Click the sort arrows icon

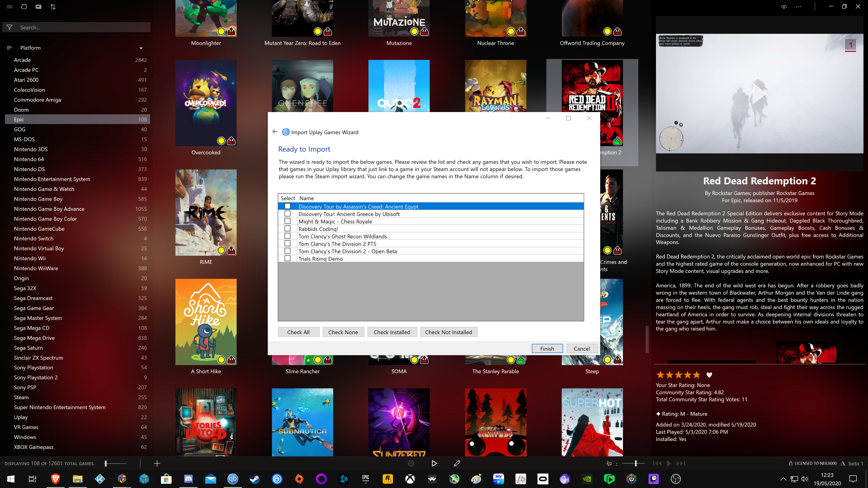point(53,7)
